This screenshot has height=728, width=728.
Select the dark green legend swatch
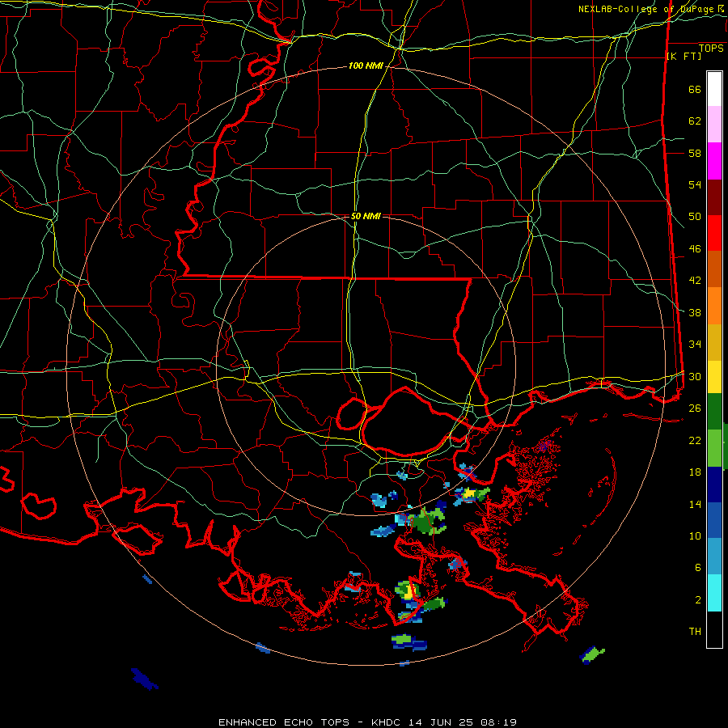click(714, 412)
